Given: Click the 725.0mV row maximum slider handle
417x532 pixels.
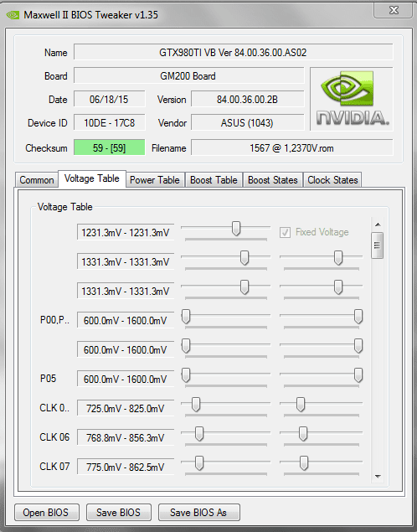Looking at the screenshot, I should (x=301, y=405).
